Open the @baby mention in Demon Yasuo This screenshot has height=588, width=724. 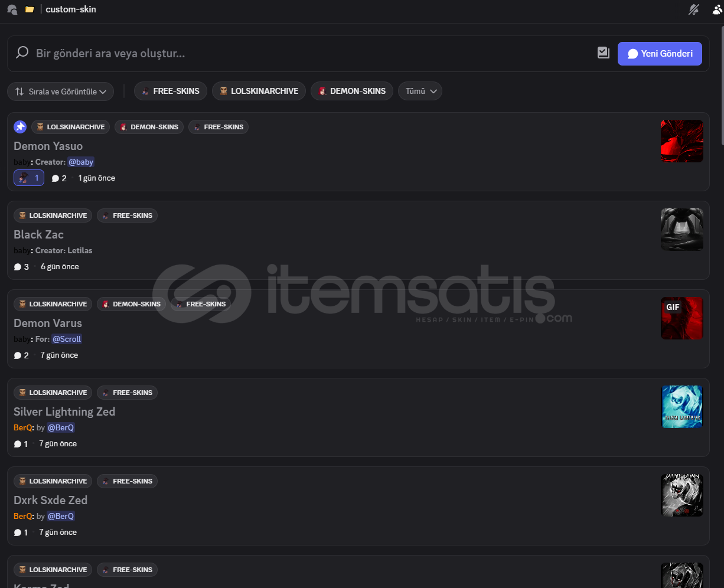tap(81, 162)
